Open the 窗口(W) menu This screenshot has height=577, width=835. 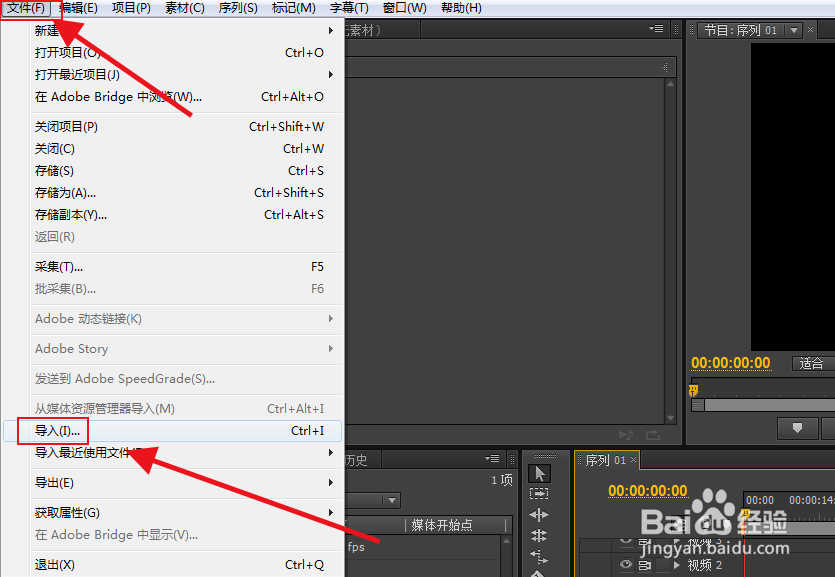tap(404, 8)
